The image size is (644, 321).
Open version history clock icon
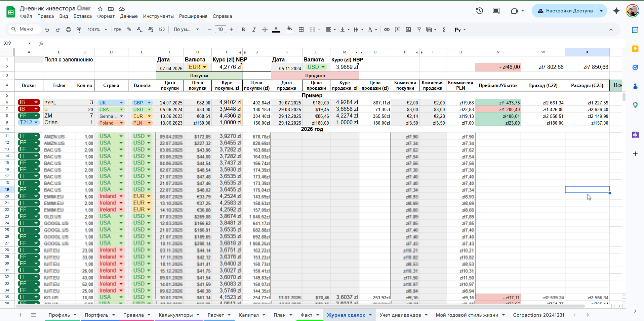(x=480, y=11)
